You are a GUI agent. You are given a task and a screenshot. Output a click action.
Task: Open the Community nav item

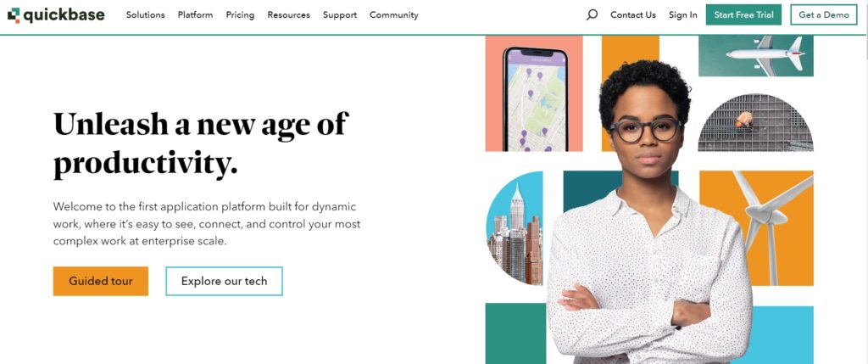(393, 15)
